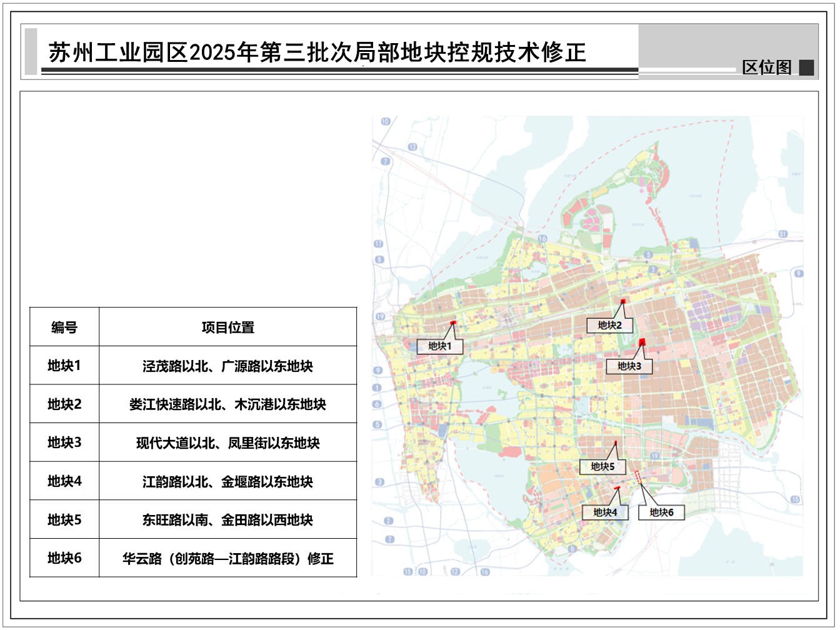Select the 地块4 callout label on the map
The width and height of the screenshot is (840, 630).
(x=604, y=512)
